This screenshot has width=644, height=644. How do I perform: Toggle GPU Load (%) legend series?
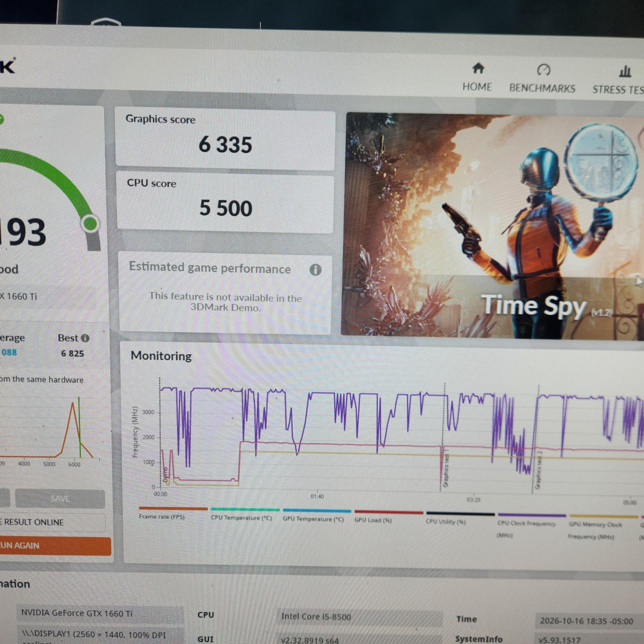(389, 517)
